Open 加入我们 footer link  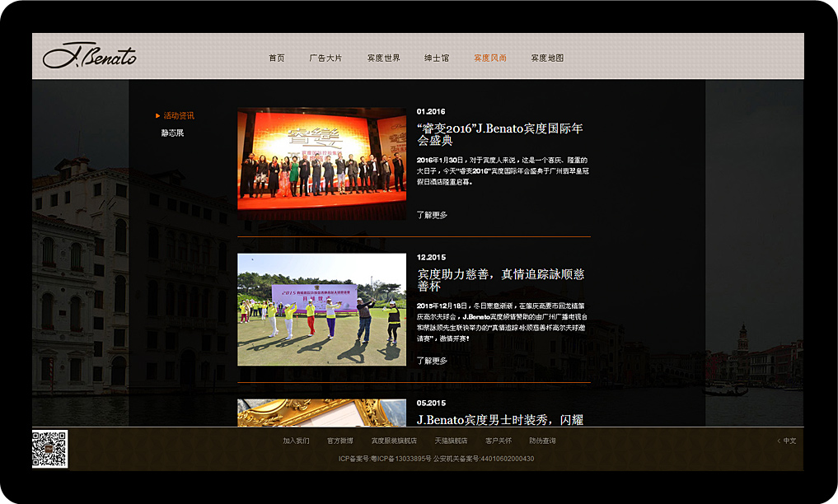click(296, 441)
